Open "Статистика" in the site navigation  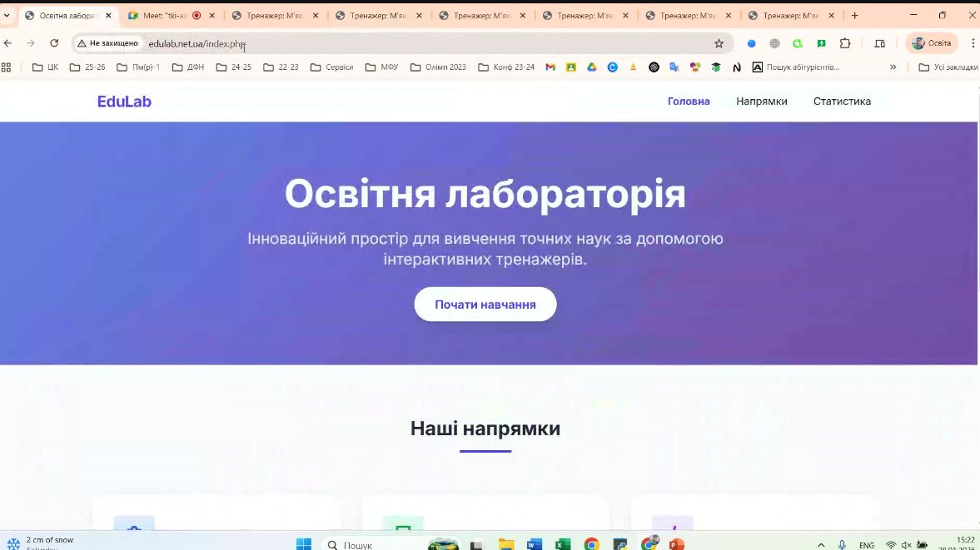pos(842,102)
